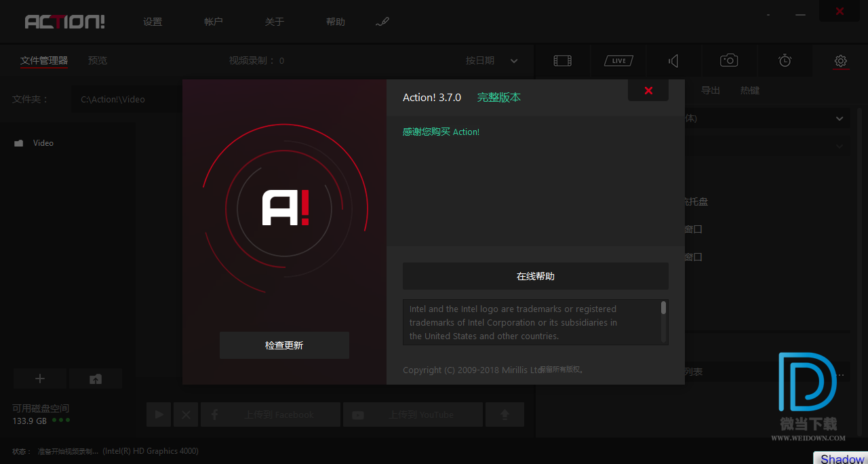Click the 在线帮助 button
The width and height of the screenshot is (868, 464).
[x=536, y=276]
